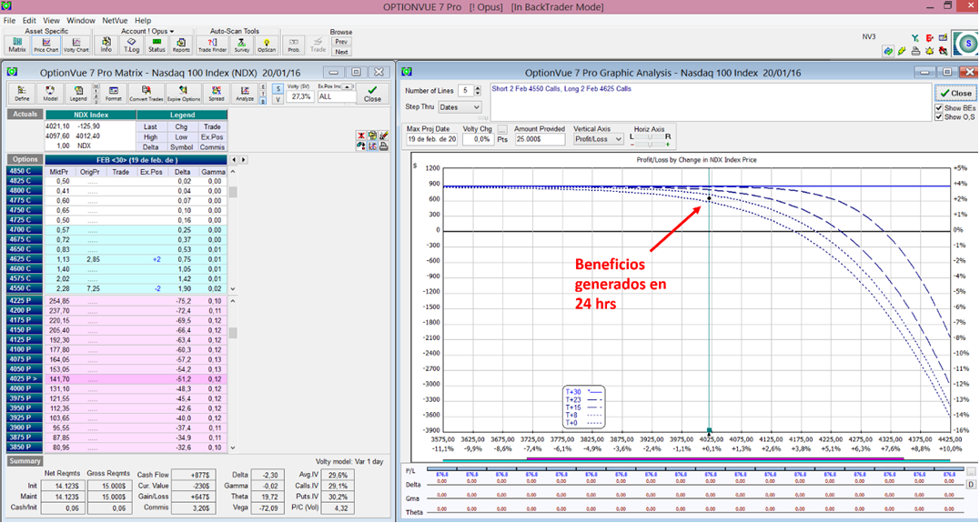Open the Price Chart tool
The image size is (980, 523).
[45, 45]
